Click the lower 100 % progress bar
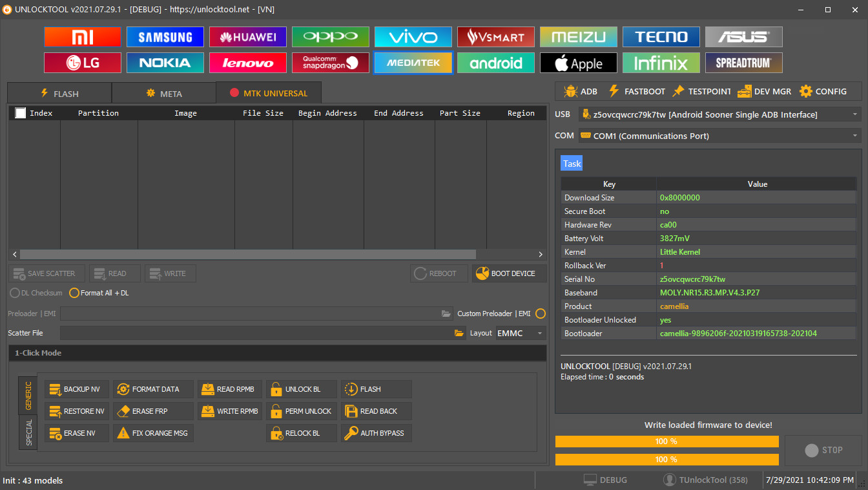The width and height of the screenshot is (868, 490). (667, 460)
